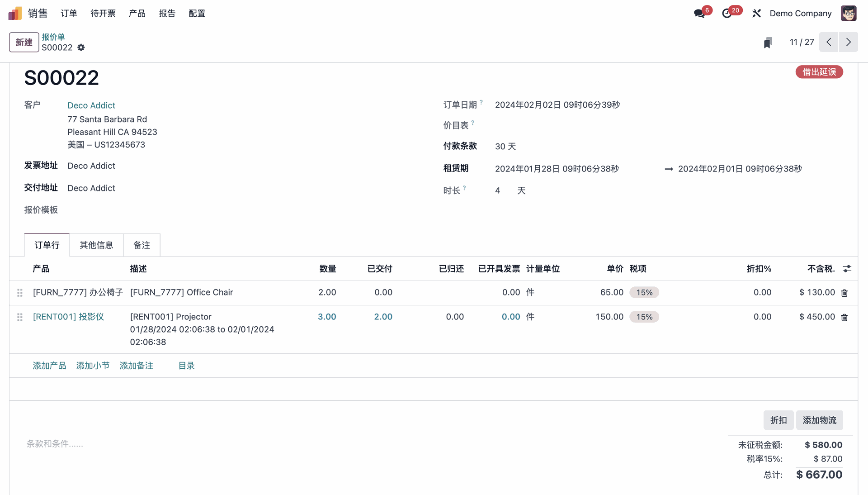Image resolution: width=868 pixels, height=495 pixels.
Task: Go to the previous record arrow
Action: (x=829, y=42)
